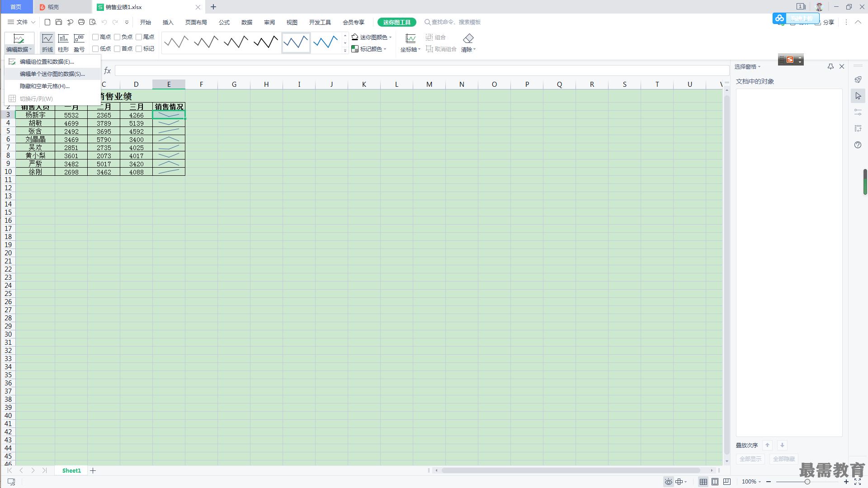Collapse the ribbon with the chevron
Viewport: 868px width, 488px height.
pos(858,22)
